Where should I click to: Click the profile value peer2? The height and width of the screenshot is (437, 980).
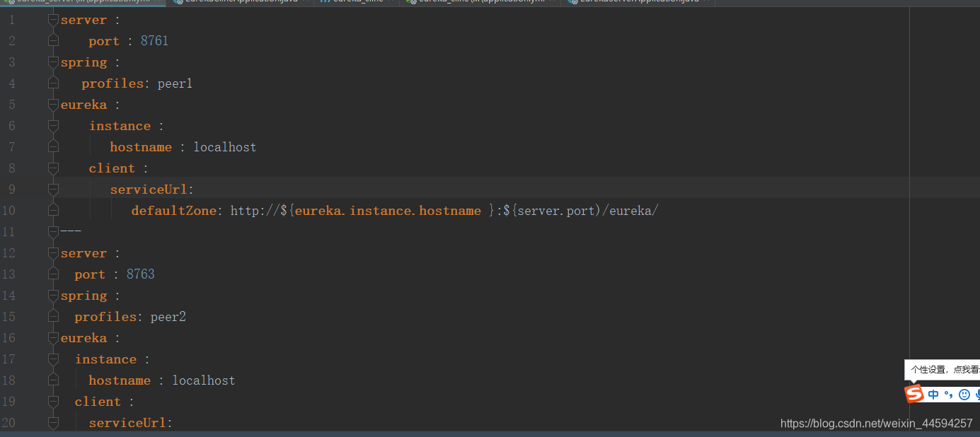168,317
